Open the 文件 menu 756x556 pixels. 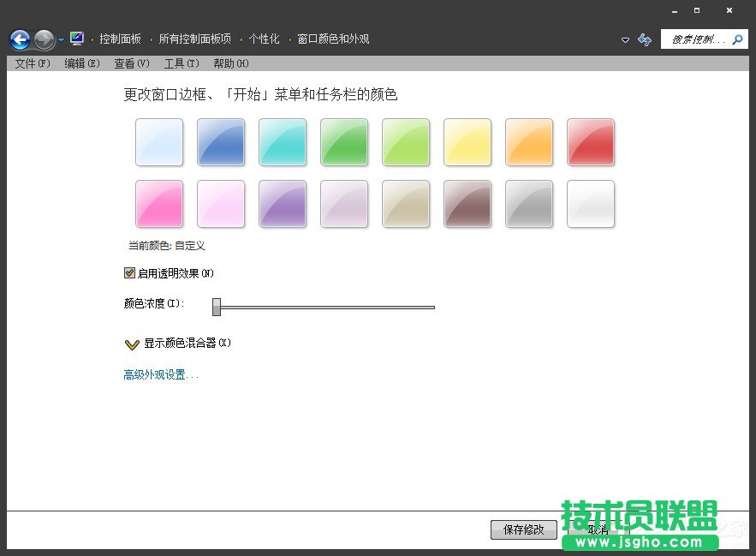tap(31, 63)
